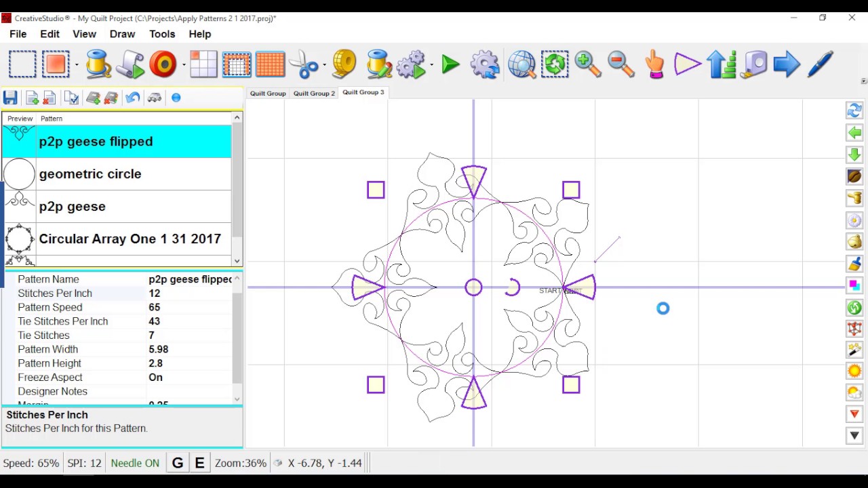Click the green left arrow in right sidebar
868x488 pixels.
point(854,133)
